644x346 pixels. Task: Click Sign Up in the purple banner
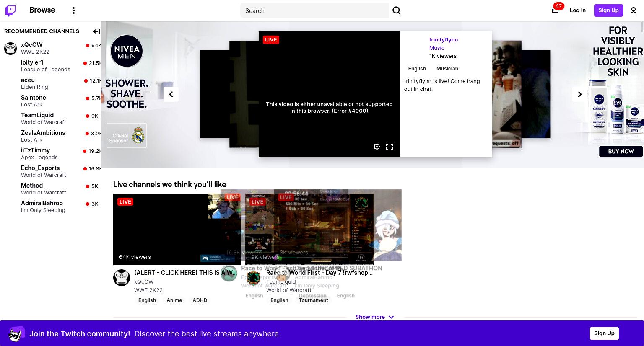click(604, 333)
